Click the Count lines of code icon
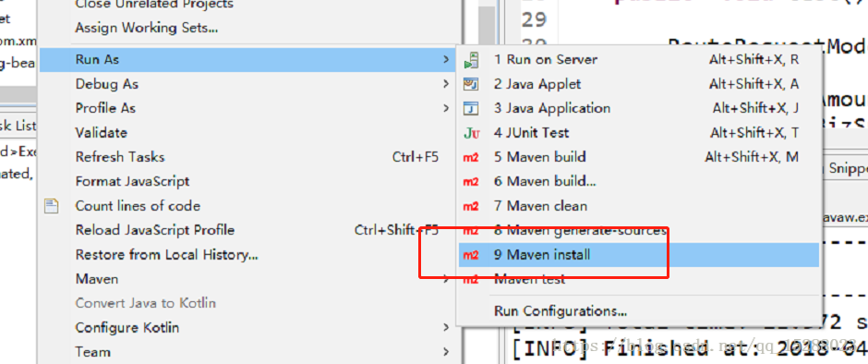The height and width of the screenshot is (364, 868). click(52, 206)
